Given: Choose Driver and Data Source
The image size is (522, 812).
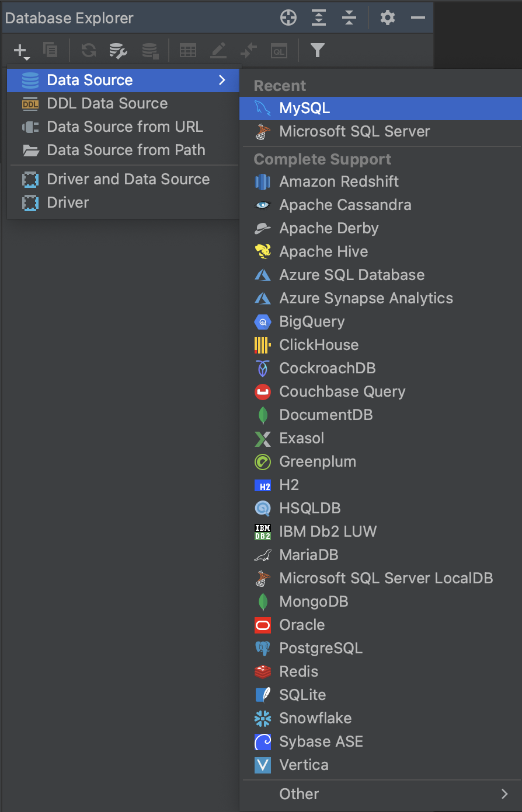Looking at the screenshot, I should click(123, 179).
